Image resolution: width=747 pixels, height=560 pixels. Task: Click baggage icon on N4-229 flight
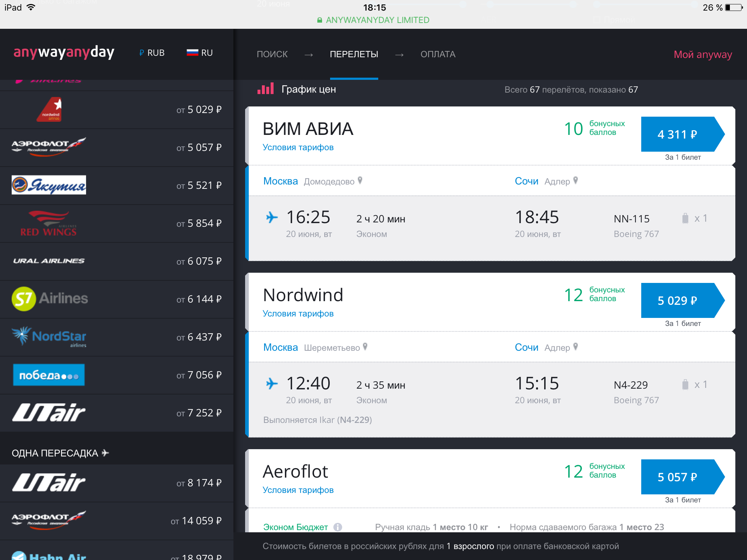click(685, 384)
